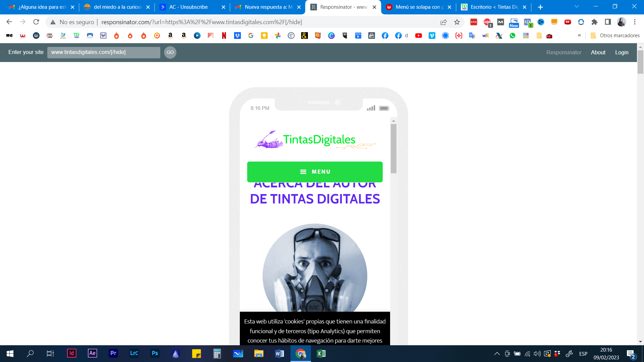
Task: Open Chrome three-dot menu
Action: pyautogui.click(x=635, y=22)
